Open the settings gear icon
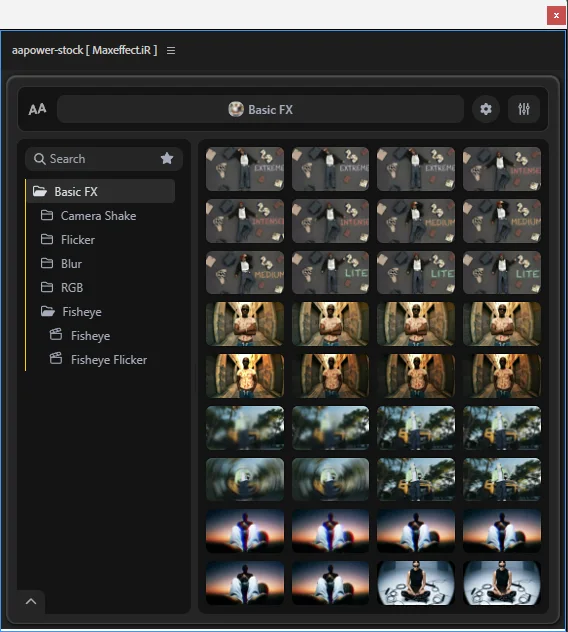Image resolution: width=568 pixels, height=632 pixels. 486,109
